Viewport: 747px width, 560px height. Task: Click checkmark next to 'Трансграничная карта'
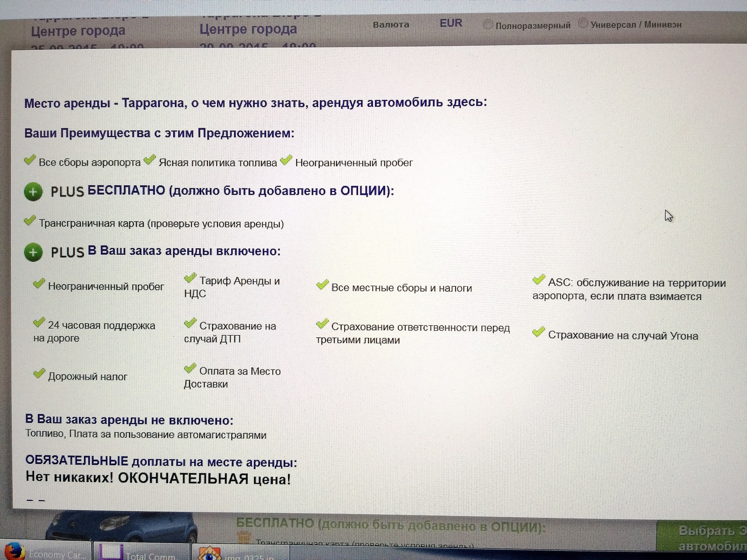pyautogui.click(x=30, y=221)
